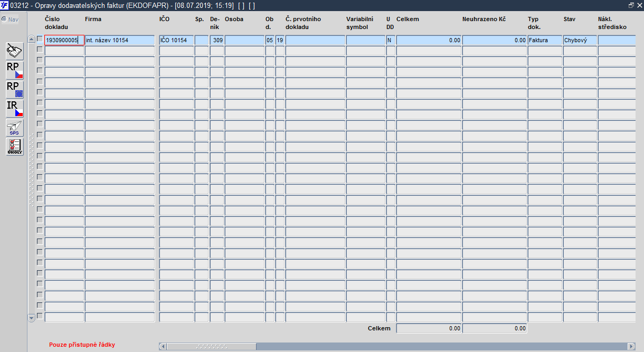644x352 pixels.
Task: Click the IČO column header
Action: pos(164,19)
